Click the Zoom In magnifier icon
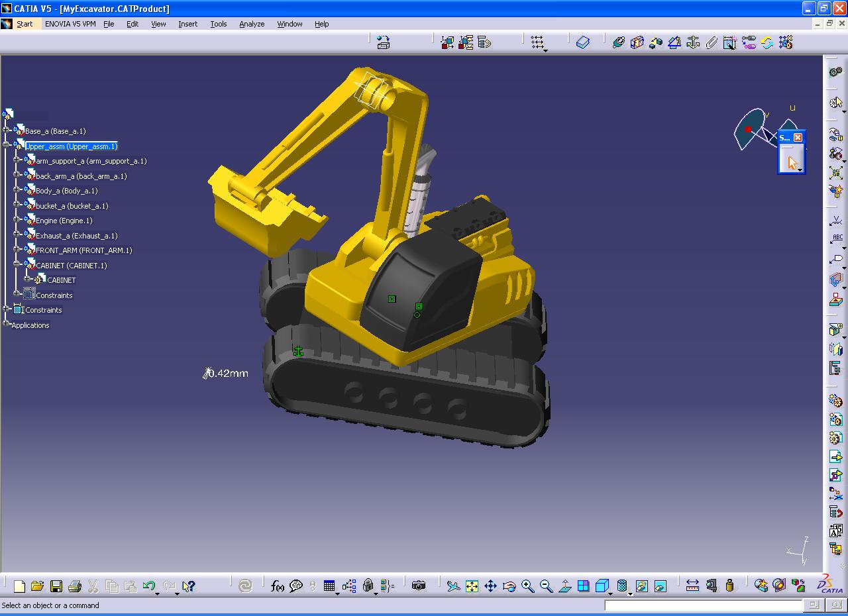The height and width of the screenshot is (616, 848). pyautogui.click(x=527, y=586)
